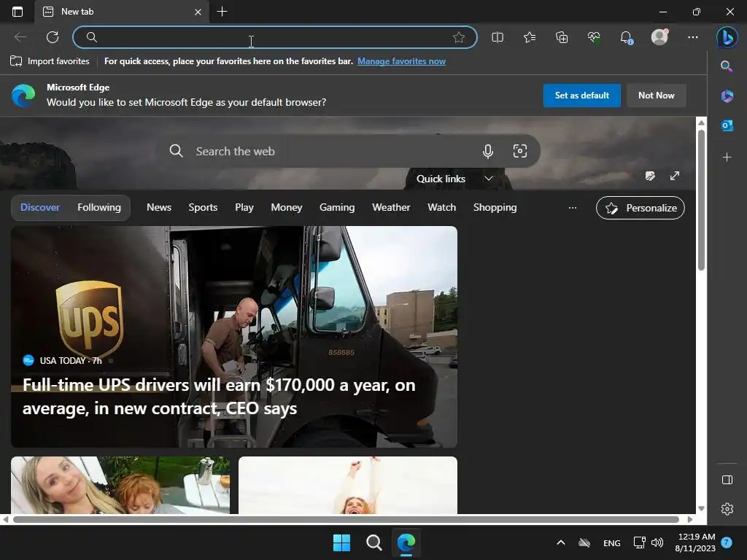The width and height of the screenshot is (747, 560).
Task: Open the article with raised arms photo
Action: [348, 485]
